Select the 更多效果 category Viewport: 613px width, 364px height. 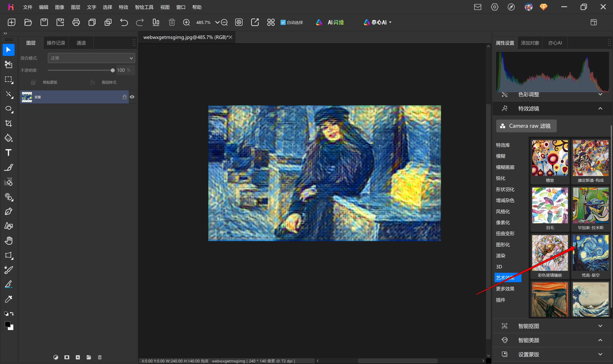[505, 289]
